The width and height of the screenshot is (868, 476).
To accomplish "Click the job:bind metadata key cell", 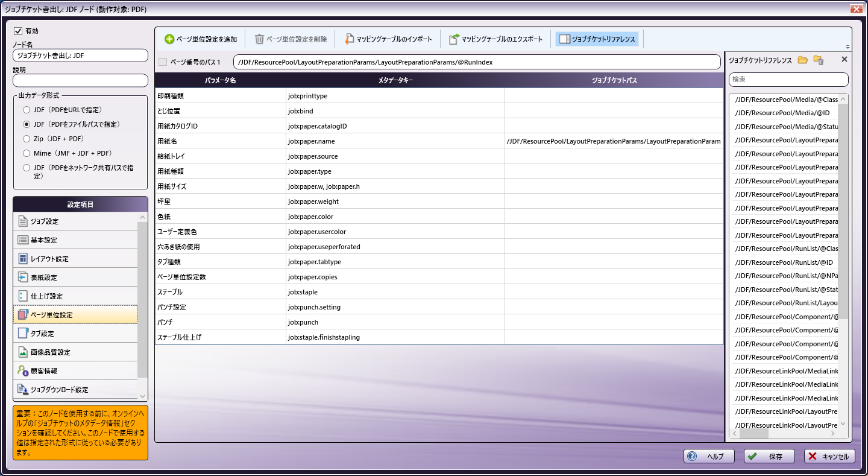I will pos(395,111).
